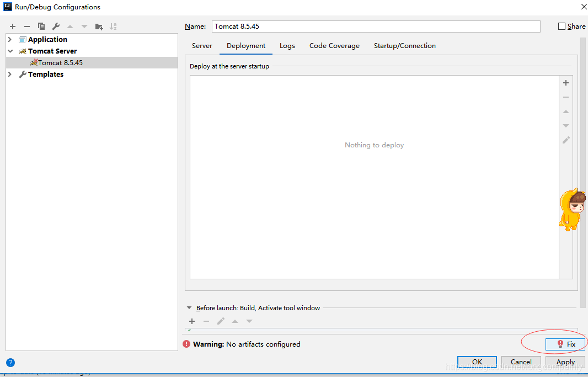Move deployment item up
This screenshot has height=377, width=588.
click(x=566, y=111)
